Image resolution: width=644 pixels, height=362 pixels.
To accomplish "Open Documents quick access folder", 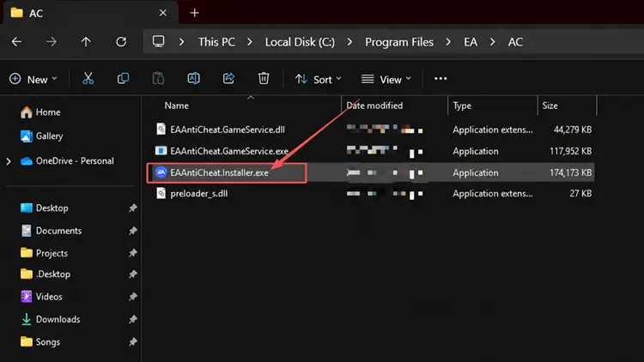I will [x=51, y=231].
